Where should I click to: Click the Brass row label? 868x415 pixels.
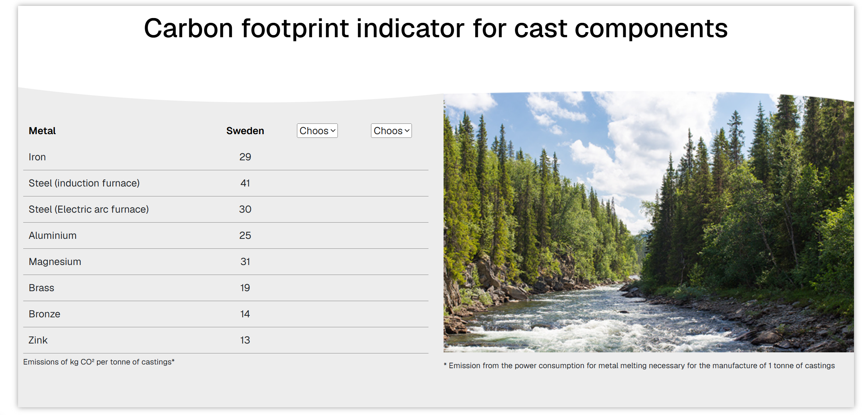point(41,288)
